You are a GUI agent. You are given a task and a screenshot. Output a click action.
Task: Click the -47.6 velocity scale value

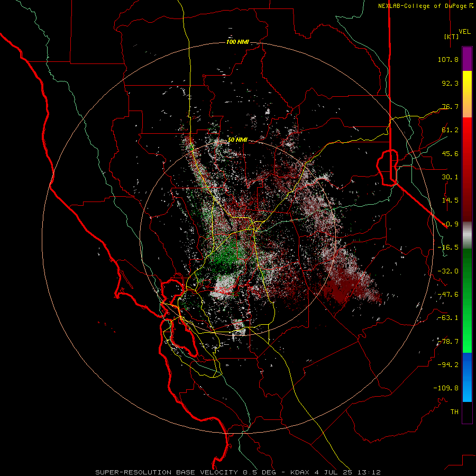point(448,295)
